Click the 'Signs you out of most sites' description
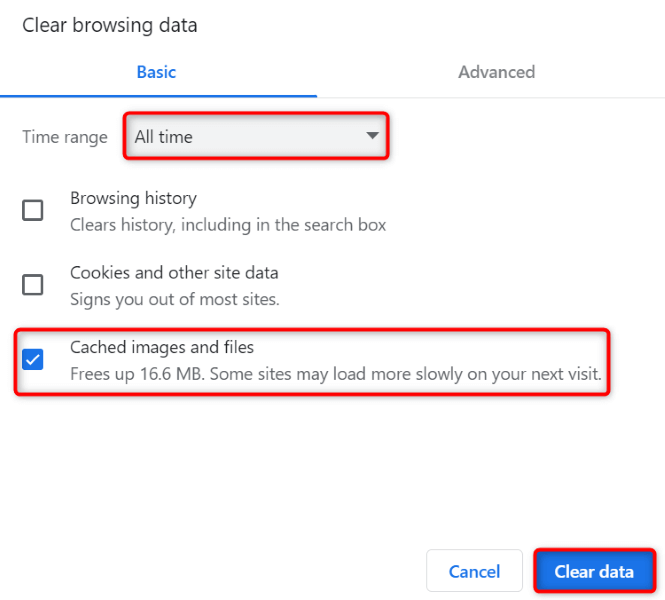This screenshot has height=600, width=665. tap(174, 299)
